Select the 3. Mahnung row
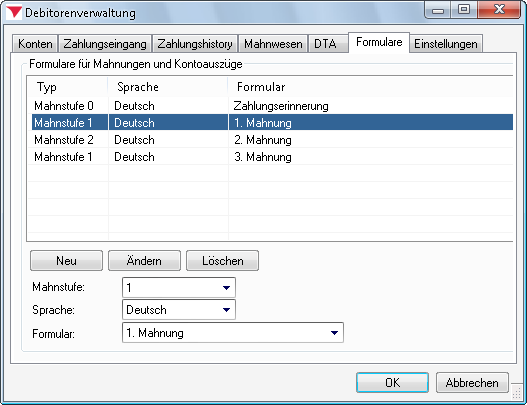Viewport: 527px width, 405px height. click(x=270, y=157)
